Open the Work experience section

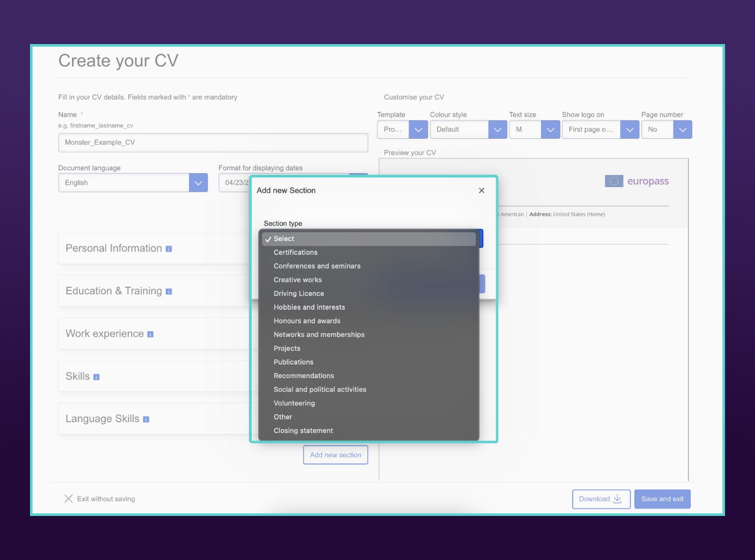pos(154,333)
